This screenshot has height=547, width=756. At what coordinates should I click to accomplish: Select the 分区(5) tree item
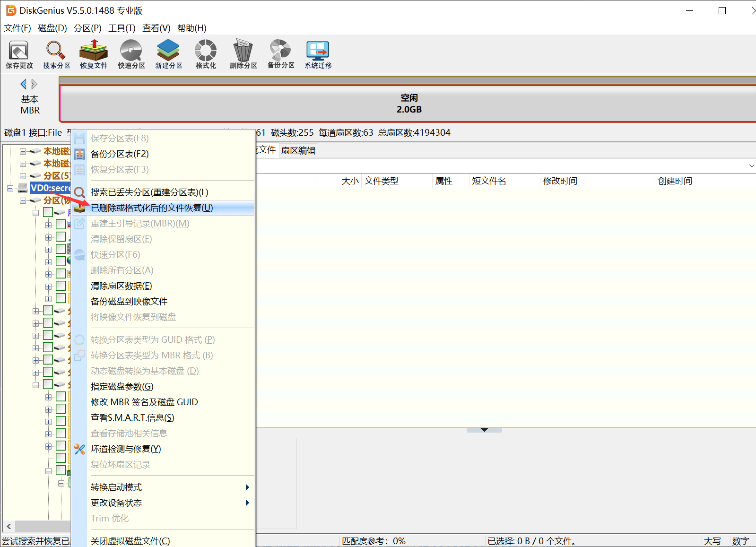pos(57,176)
